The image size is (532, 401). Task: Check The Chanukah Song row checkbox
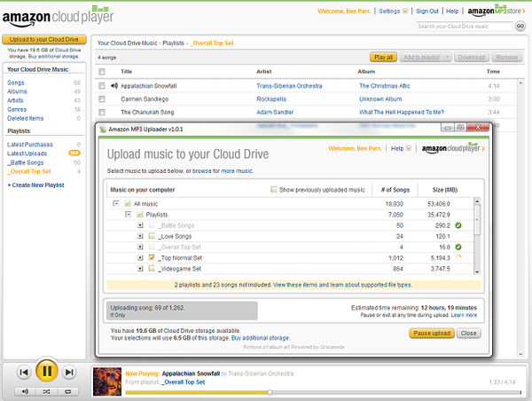(x=102, y=112)
